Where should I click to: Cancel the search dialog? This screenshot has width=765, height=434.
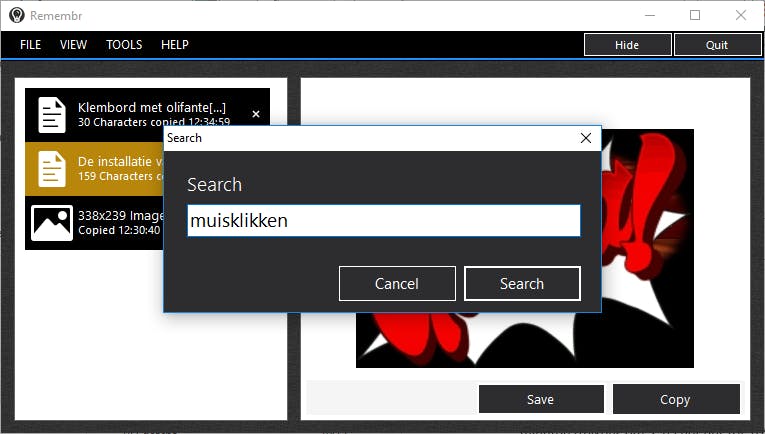pos(397,283)
